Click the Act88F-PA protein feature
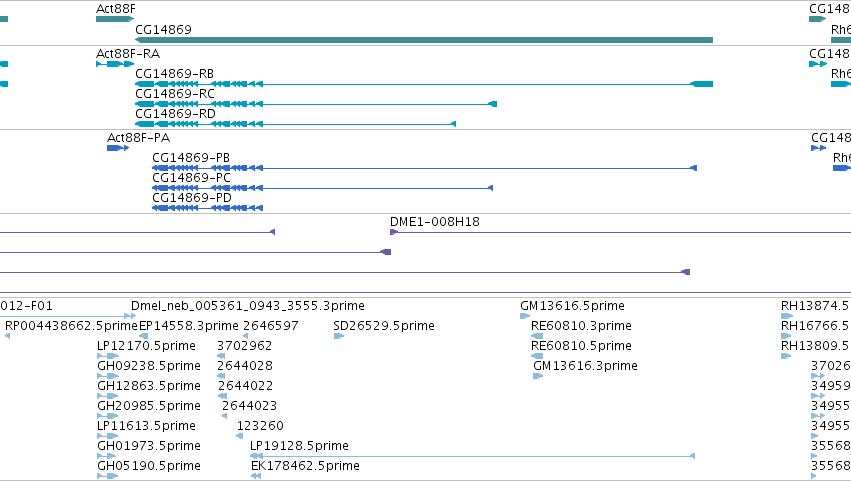This screenshot has height=481, width=851. pos(118,148)
